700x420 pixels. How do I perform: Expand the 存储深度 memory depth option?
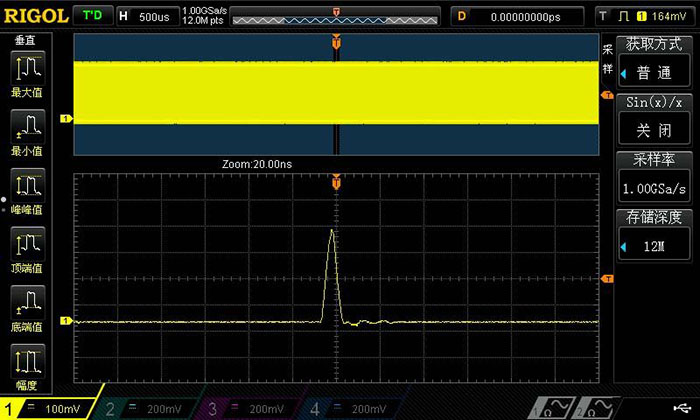655,236
